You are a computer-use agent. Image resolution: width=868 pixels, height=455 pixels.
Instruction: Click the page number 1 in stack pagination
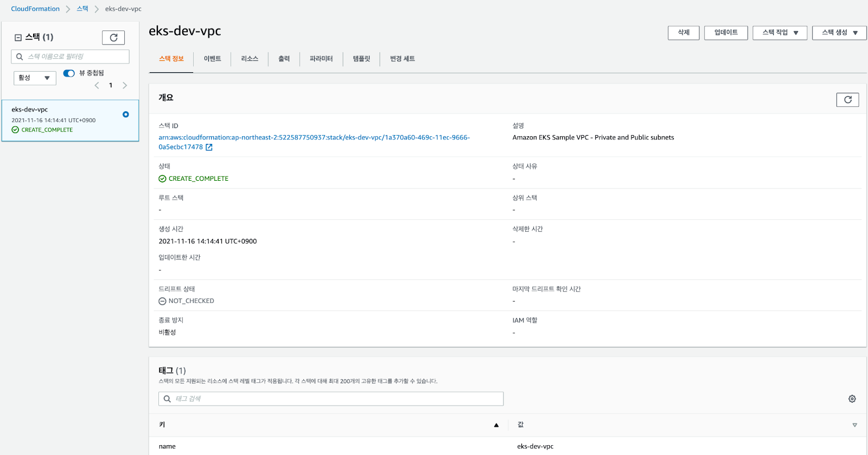coord(111,85)
